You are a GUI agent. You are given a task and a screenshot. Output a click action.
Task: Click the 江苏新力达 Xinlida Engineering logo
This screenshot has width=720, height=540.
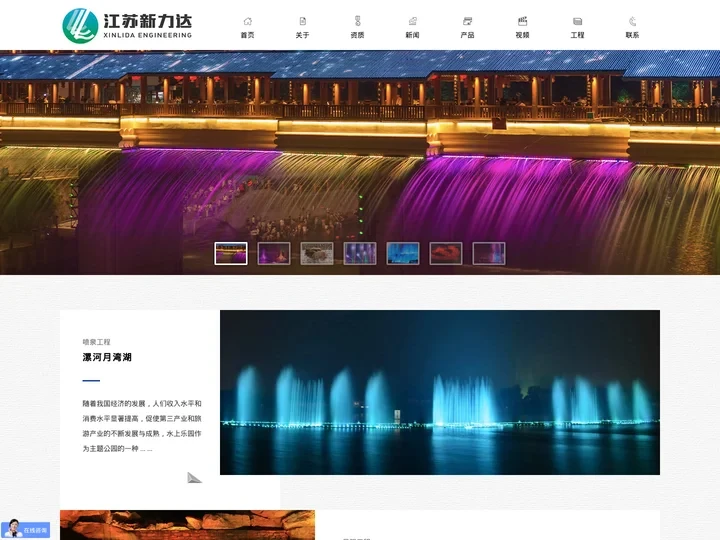pyautogui.click(x=127, y=26)
